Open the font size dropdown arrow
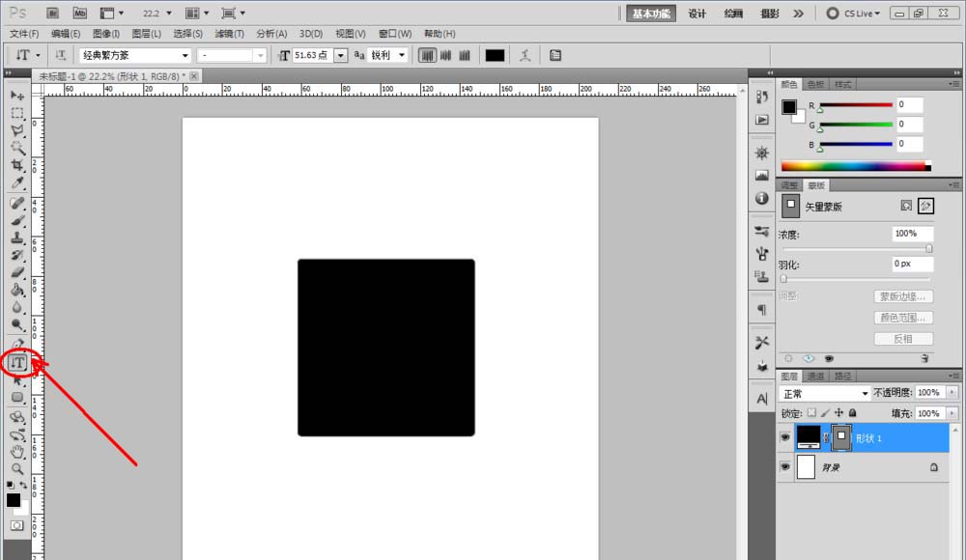 (341, 55)
